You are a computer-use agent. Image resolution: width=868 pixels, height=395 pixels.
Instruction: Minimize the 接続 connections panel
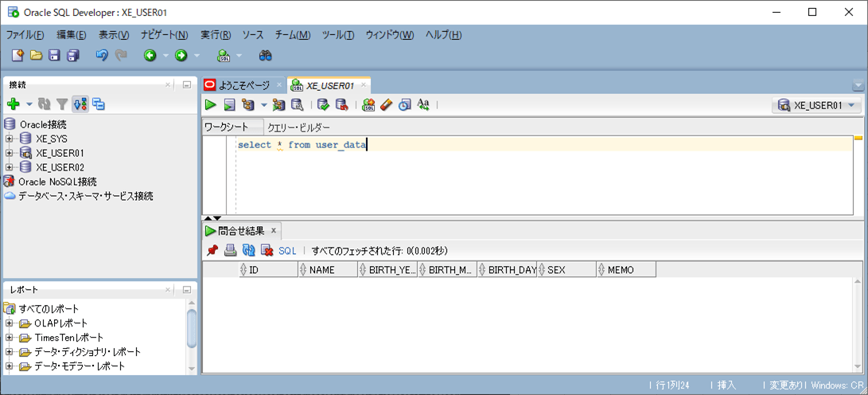pyautogui.click(x=186, y=84)
